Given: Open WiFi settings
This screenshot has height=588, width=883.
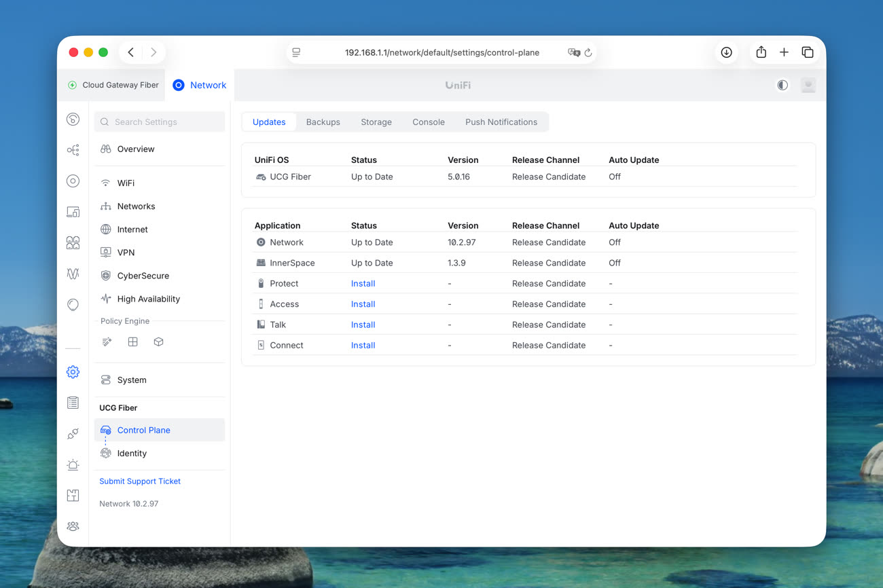Looking at the screenshot, I should pos(160,183).
